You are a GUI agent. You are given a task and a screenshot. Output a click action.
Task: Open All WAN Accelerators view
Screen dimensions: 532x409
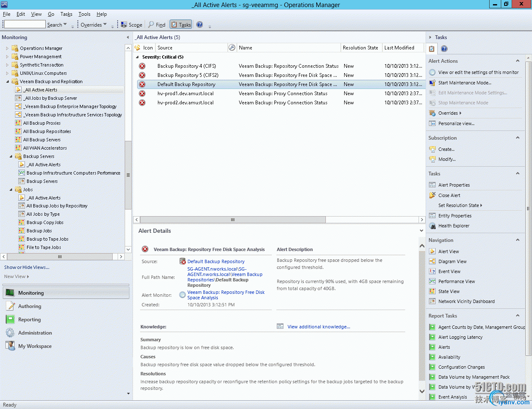click(45, 148)
